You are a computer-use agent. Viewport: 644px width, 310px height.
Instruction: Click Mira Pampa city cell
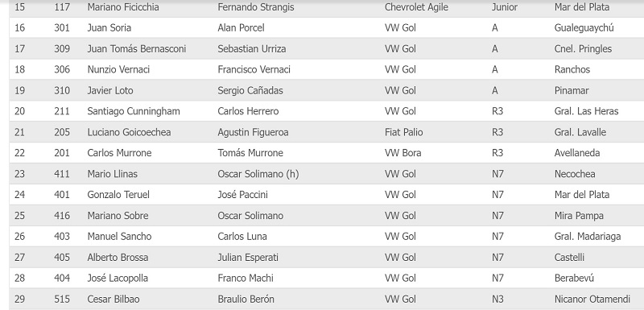(579, 216)
